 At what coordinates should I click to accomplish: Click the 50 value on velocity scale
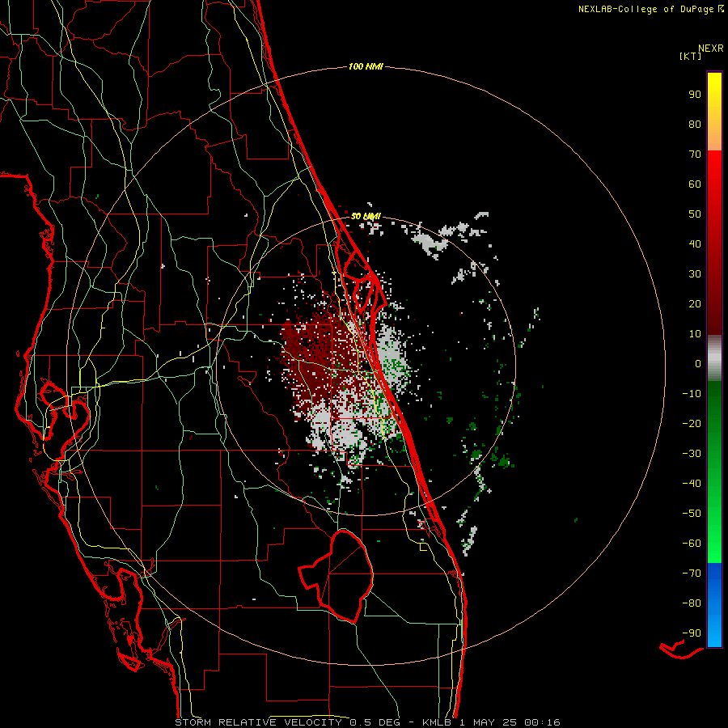695,214
